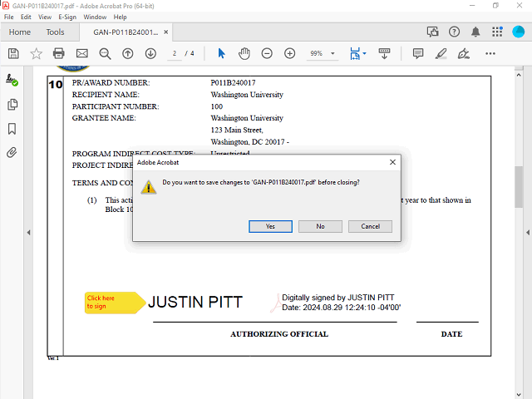Click the scrollbar up arrow
Screen dimensions: 532x399
[x=519, y=75]
